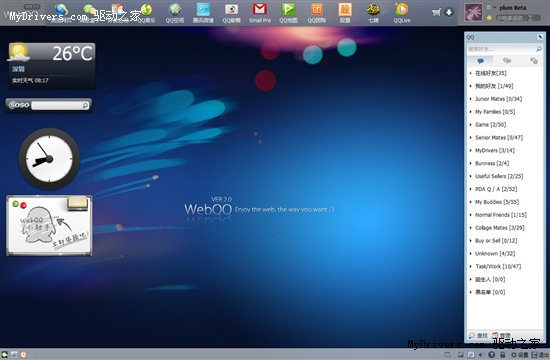The width and height of the screenshot is (550, 360).
Task: Click the clock icon in bottom-left taskbar
Action: pyautogui.click(x=24, y=354)
